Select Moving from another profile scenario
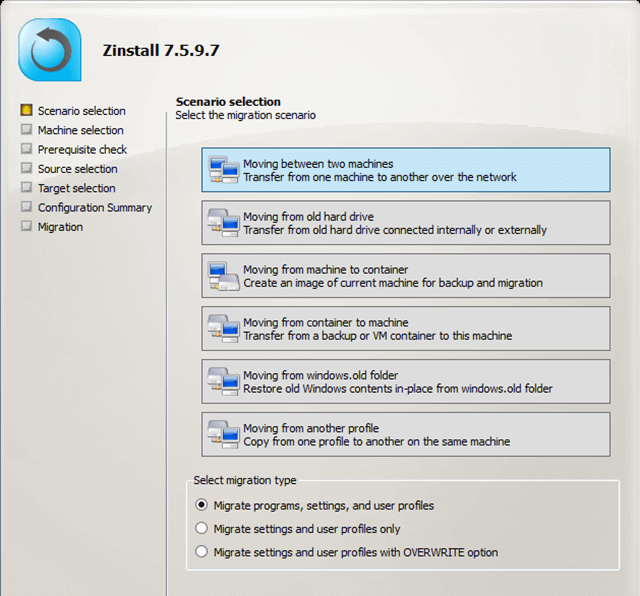This screenshot has height=596, width=640. pyautogui.click(x=406, y=434)
